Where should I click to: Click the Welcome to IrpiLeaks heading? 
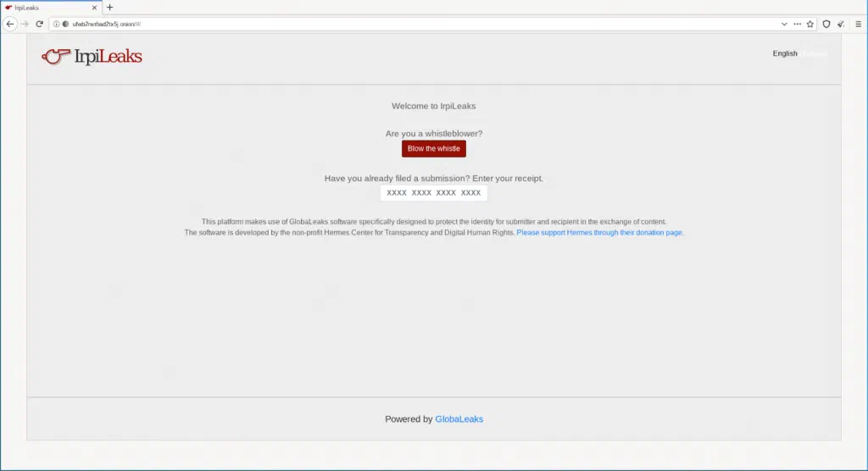433,106
